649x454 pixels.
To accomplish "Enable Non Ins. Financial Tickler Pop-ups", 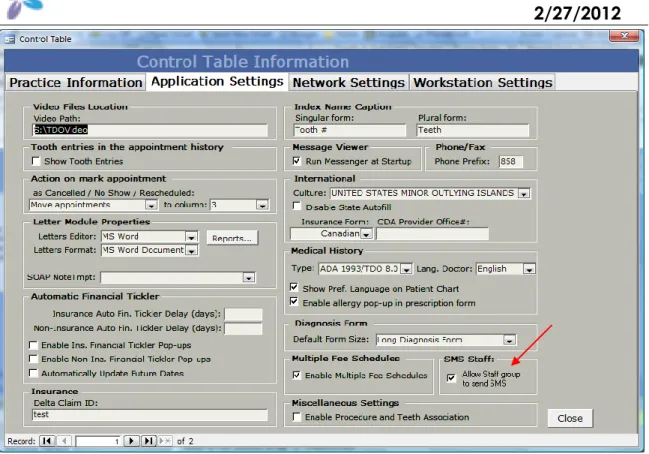I will pos(33,359).
